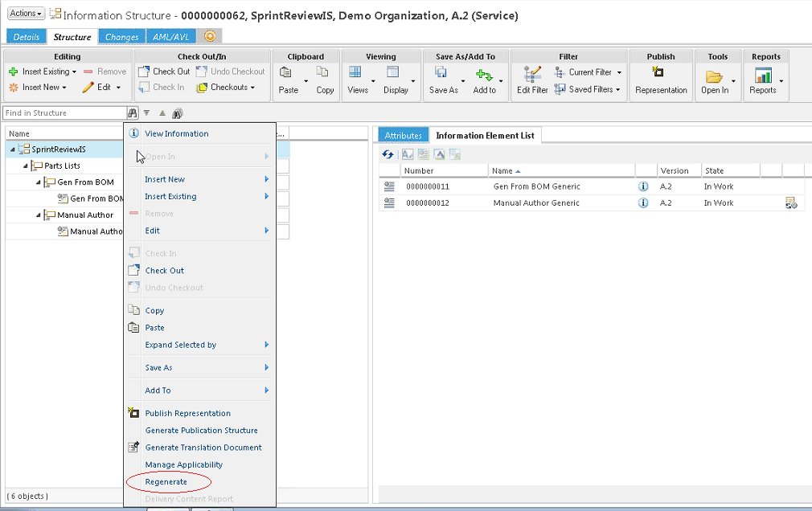Select the 0000000012 row number

point(428,203)
